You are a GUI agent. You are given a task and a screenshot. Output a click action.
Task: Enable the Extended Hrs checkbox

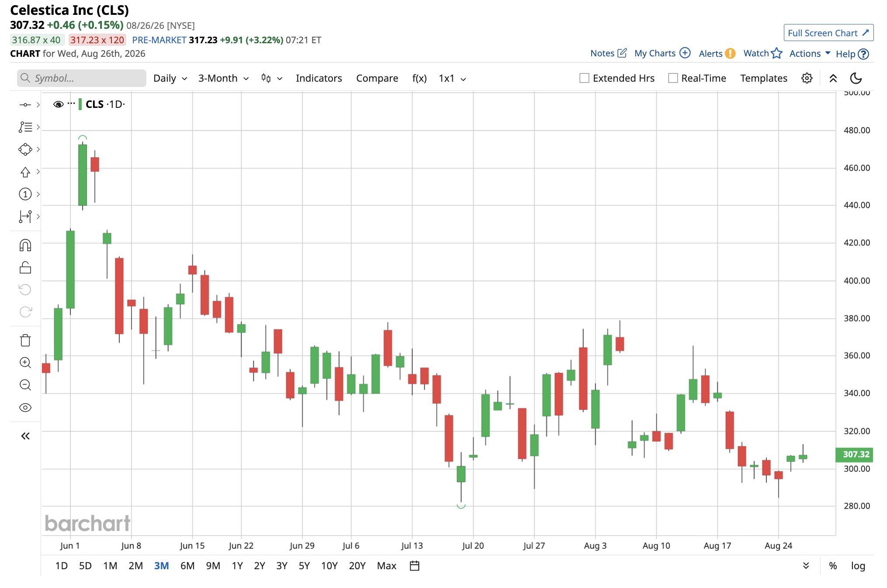click(x=584, y=78)
